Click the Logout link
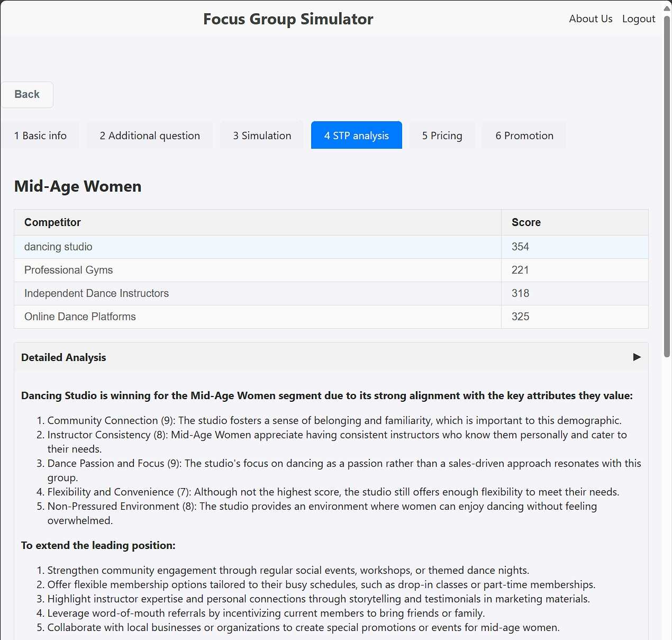Screen dimensions: 672x640 (639, 19)
